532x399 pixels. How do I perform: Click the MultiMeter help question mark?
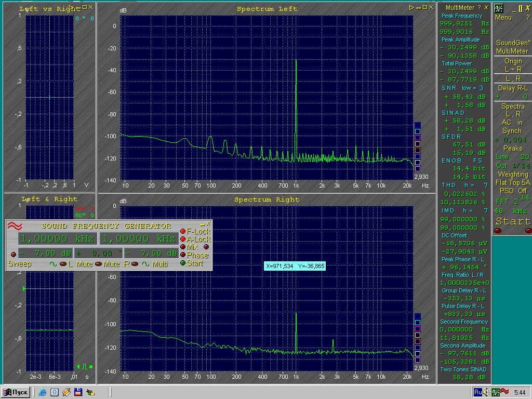(479, 7)
